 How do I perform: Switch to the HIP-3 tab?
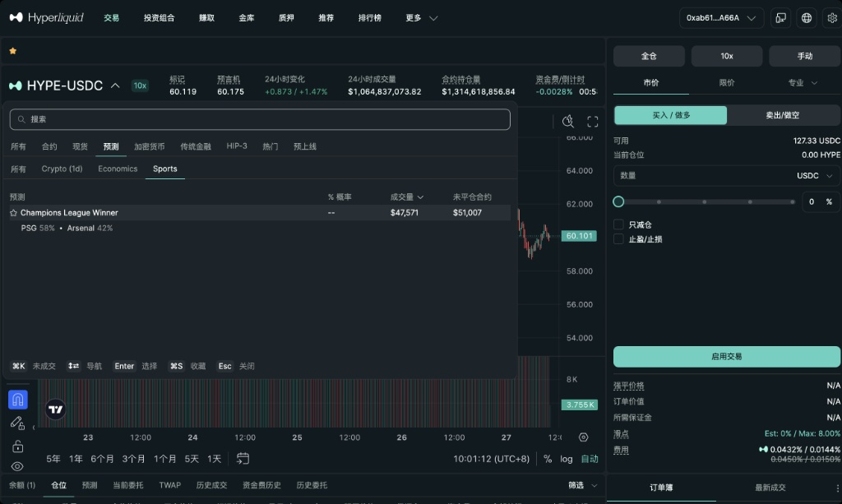click(x=237, y=146)
